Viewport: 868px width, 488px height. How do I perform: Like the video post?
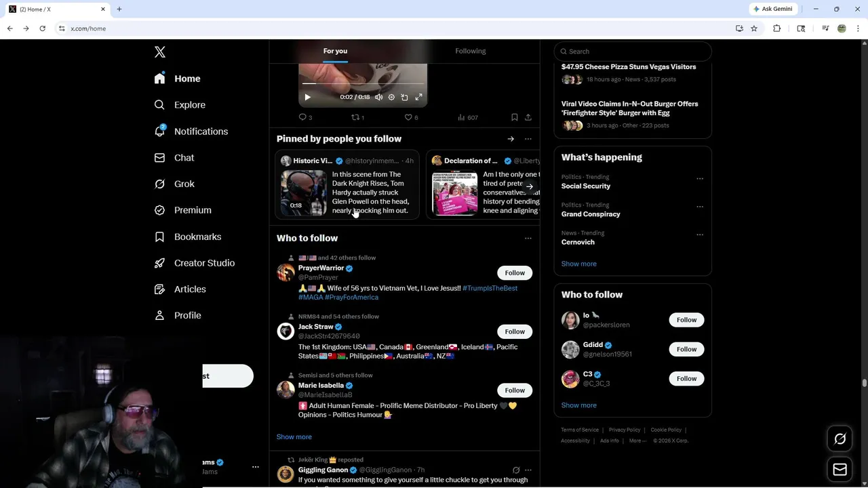[411, 117]
